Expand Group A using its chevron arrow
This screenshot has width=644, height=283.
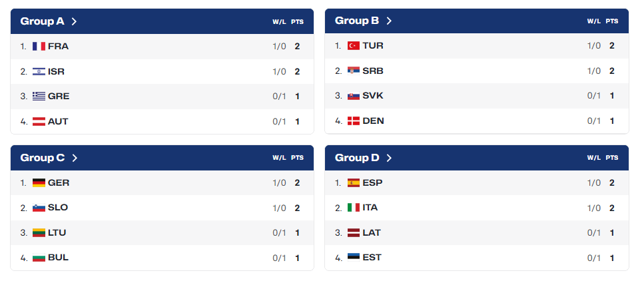[74, 21]
